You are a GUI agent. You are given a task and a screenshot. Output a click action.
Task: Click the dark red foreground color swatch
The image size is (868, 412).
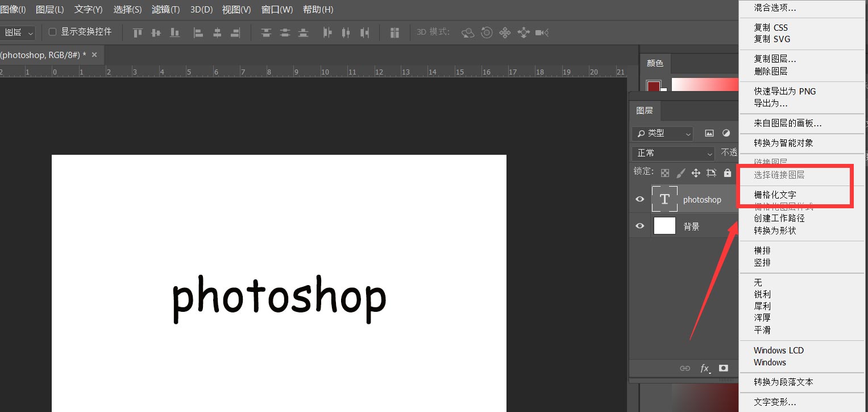click(x=654, y=86)
